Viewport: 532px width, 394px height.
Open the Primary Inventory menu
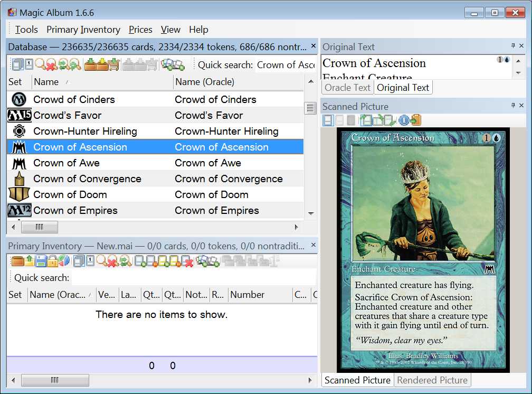click(83, 30)
